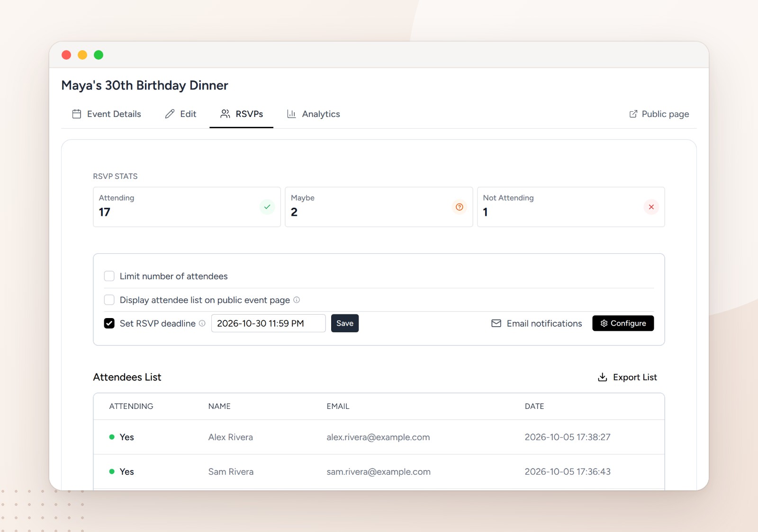Select the name Sam Rivera
This screenshot has width=758, height=532.
pyautogui.click(x=231, y=471)
